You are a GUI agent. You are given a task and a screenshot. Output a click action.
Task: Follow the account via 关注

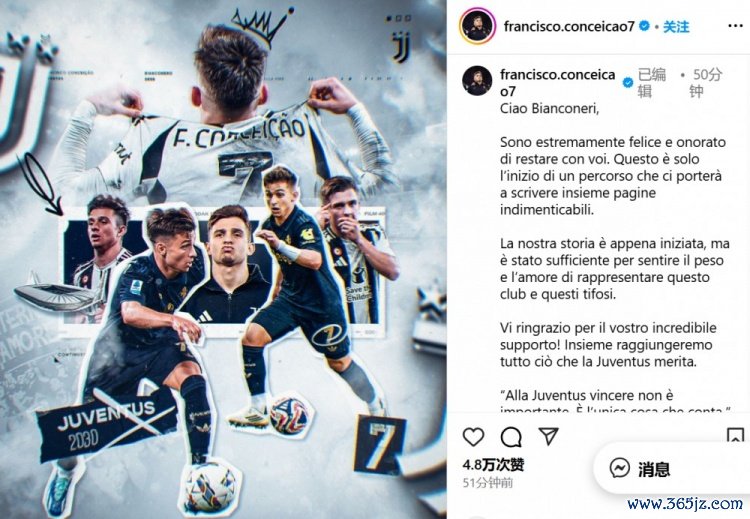(676, 27)
